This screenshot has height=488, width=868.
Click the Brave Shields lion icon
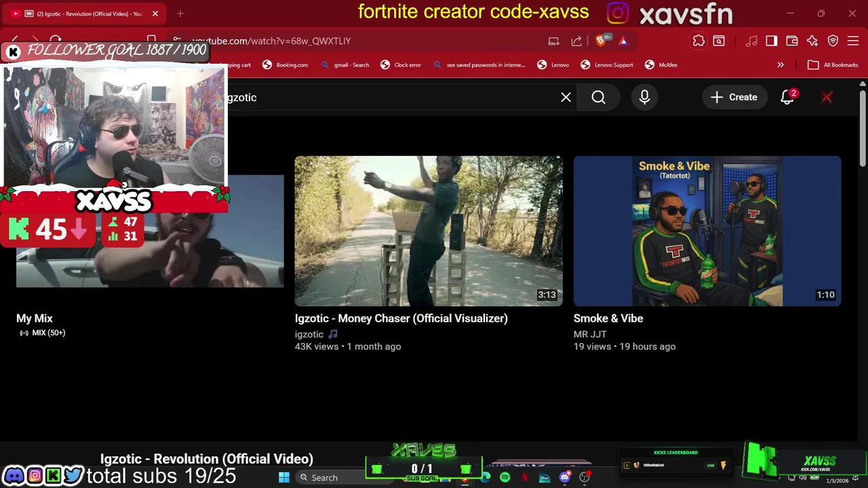click(x=601, y=41)
